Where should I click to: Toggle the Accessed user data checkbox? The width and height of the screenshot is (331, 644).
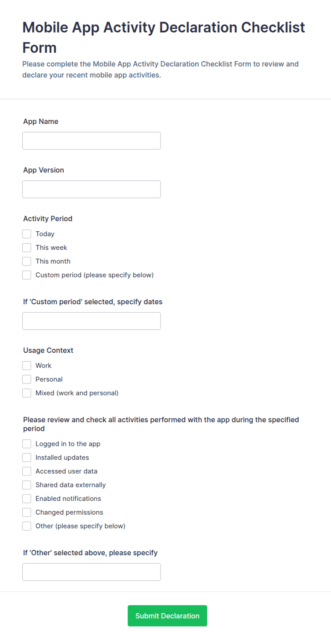(x=27, y=471)
